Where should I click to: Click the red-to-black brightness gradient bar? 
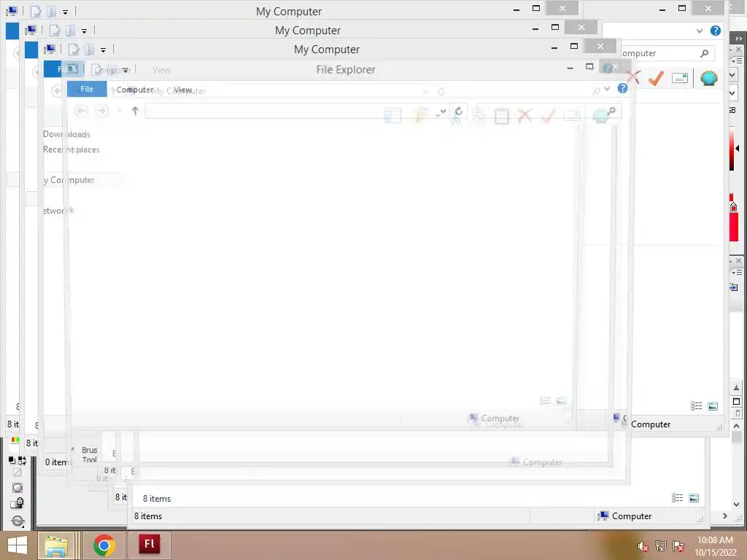732,149
